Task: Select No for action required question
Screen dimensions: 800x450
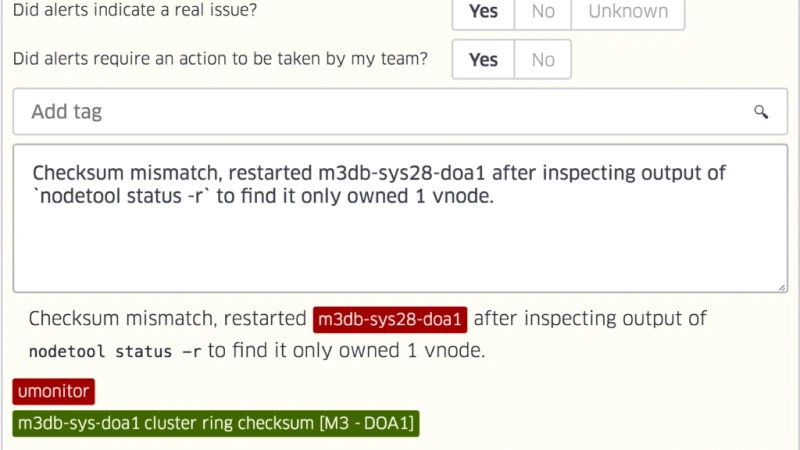Action: tap(543, 60)
